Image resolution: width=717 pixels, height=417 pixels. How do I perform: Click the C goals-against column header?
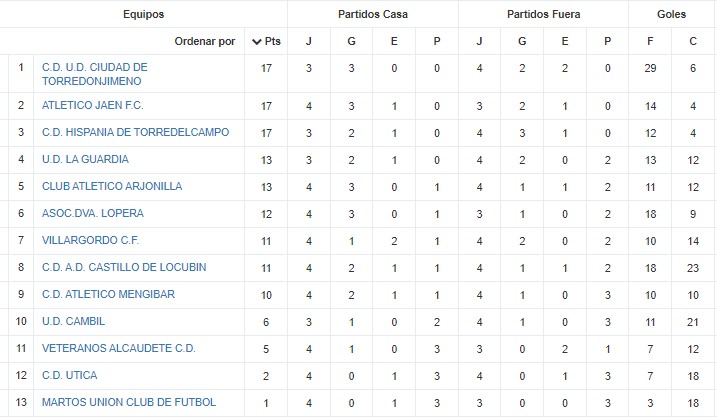[693, 41]
